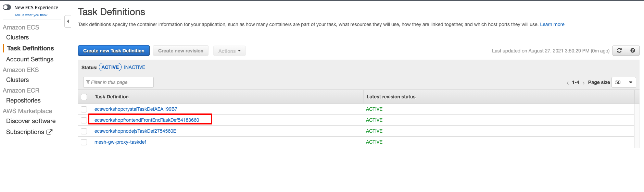This screenshot has height=192, width=644.
Task: Open Clusters under Amazon EKS
Action: click(x=17, y=80)
